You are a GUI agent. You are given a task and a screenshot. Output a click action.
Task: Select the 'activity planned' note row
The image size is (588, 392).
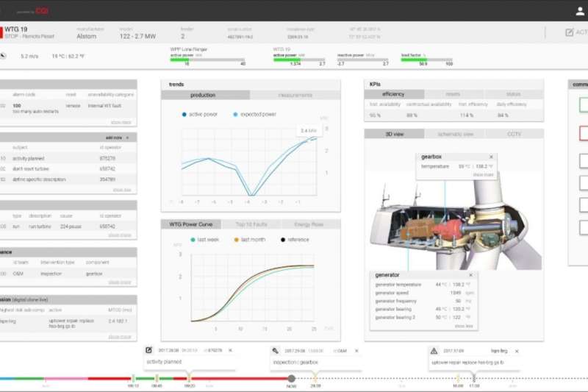pyautogui.click(x=68, y=158)
